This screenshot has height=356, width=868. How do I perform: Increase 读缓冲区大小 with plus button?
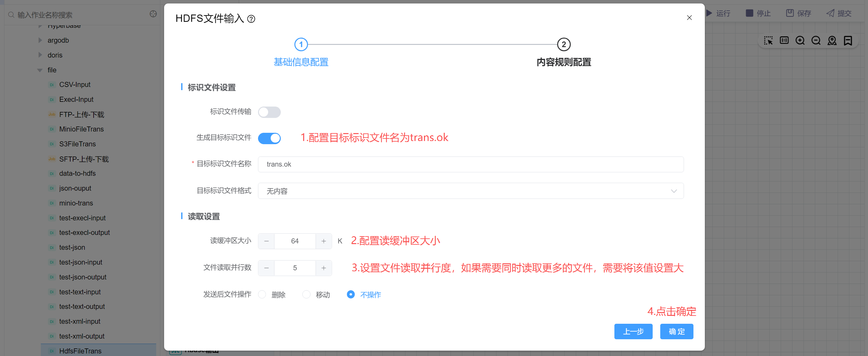point(323,241)
